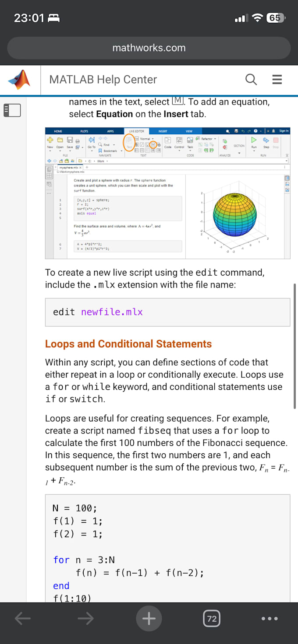
Task: Tap the page vertical scrollbar thumb
Action: pos(295,346)
